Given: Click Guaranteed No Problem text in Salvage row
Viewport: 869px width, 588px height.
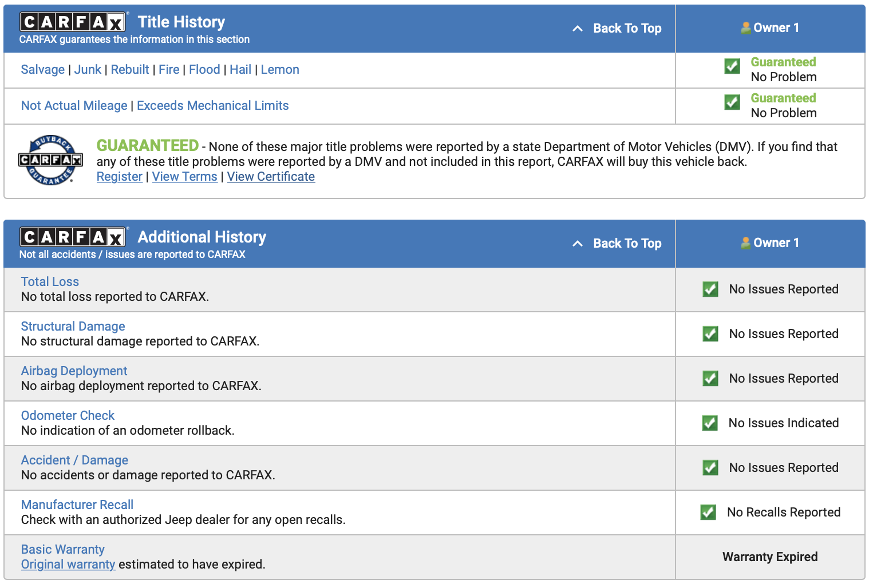Looking at the screenshot, I should [784, 70].
